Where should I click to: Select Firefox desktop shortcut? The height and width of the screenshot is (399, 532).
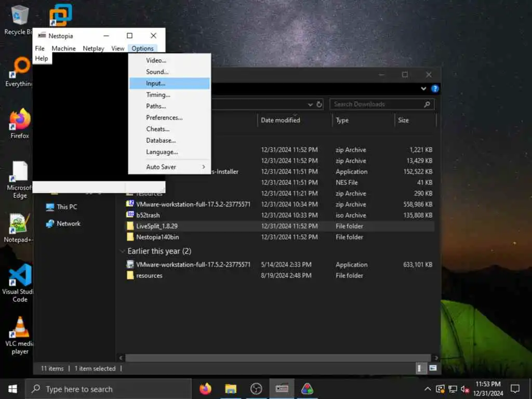point(20,124)
